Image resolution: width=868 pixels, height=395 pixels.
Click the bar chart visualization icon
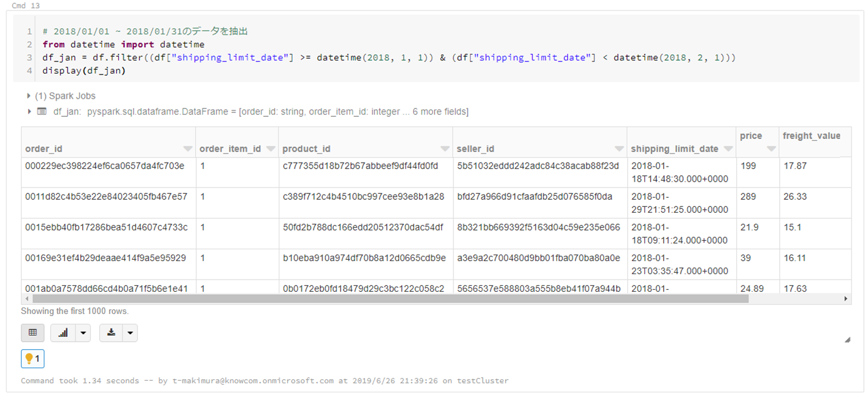point(63,333)
